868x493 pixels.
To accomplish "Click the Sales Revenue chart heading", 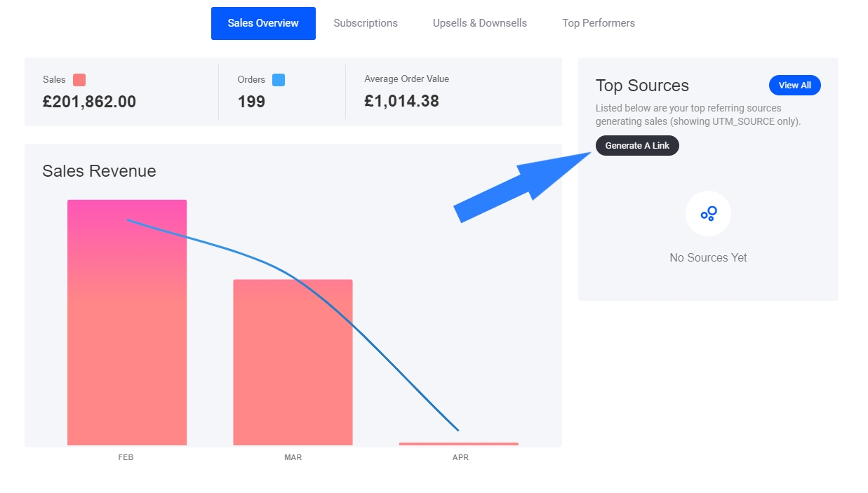I will (99, 171).
